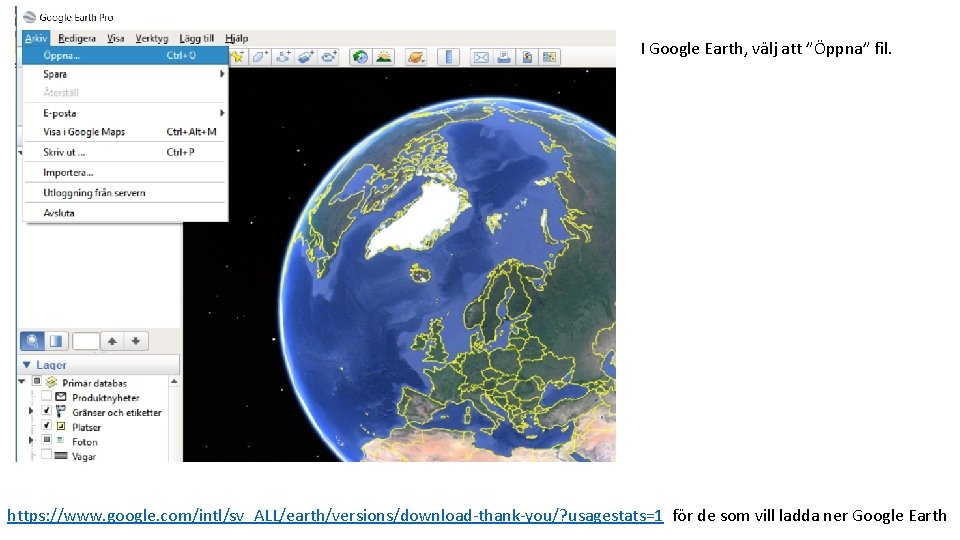Expand the Foton tree node
Viewport: 960px width, 540px height.
coord(31,440)
